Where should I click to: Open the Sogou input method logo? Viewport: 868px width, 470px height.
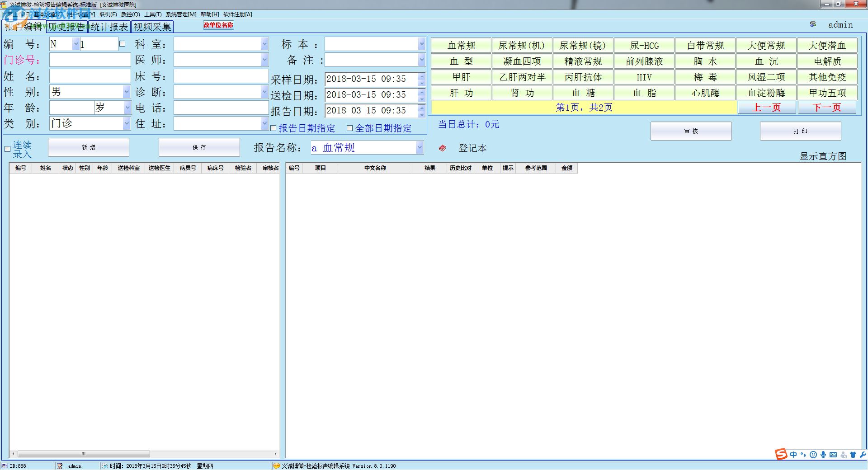(781, 454)
